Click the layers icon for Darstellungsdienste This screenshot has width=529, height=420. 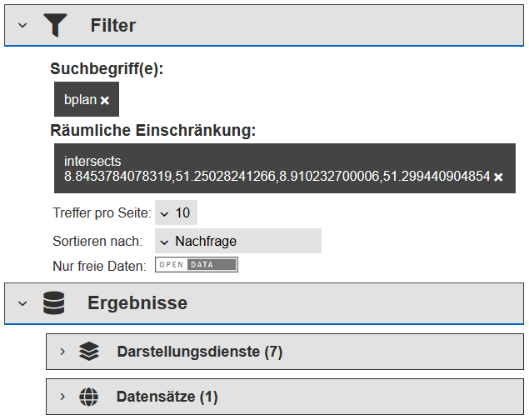coord(89,352)
